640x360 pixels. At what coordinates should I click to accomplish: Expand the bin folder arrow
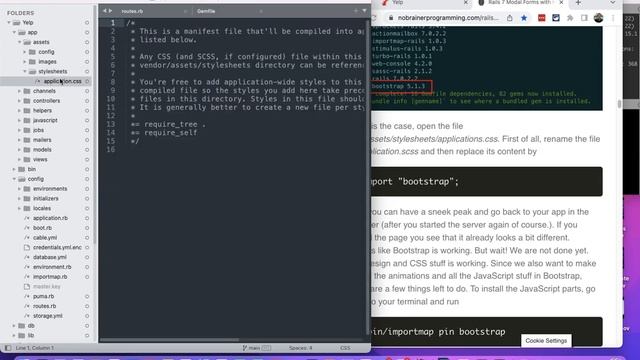tap(14, 169)
